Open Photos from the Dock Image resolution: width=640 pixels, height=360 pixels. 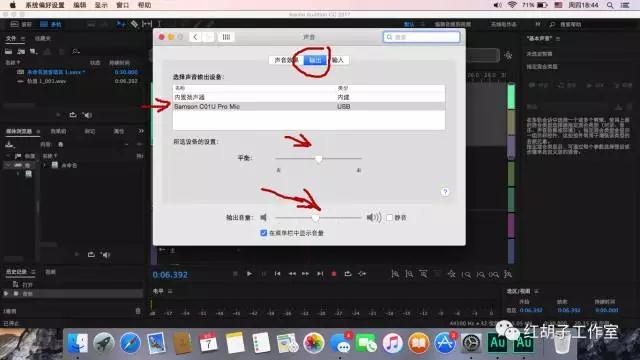(313, 343)
